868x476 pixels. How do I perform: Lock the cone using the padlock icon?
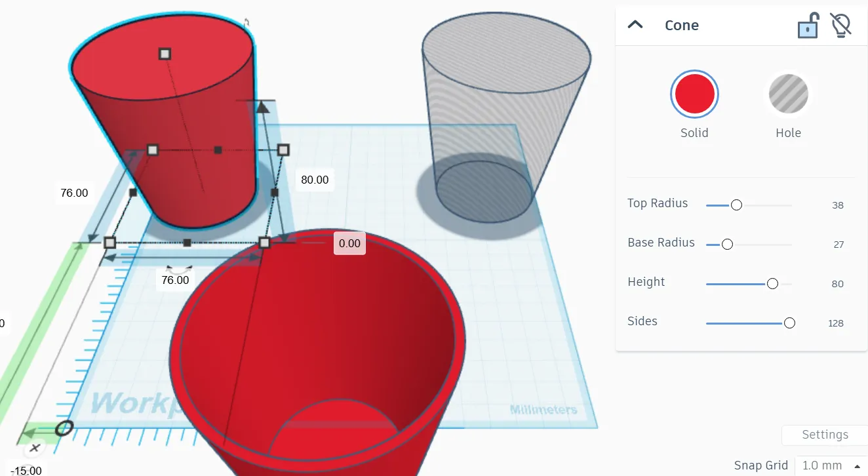point(808,25)
